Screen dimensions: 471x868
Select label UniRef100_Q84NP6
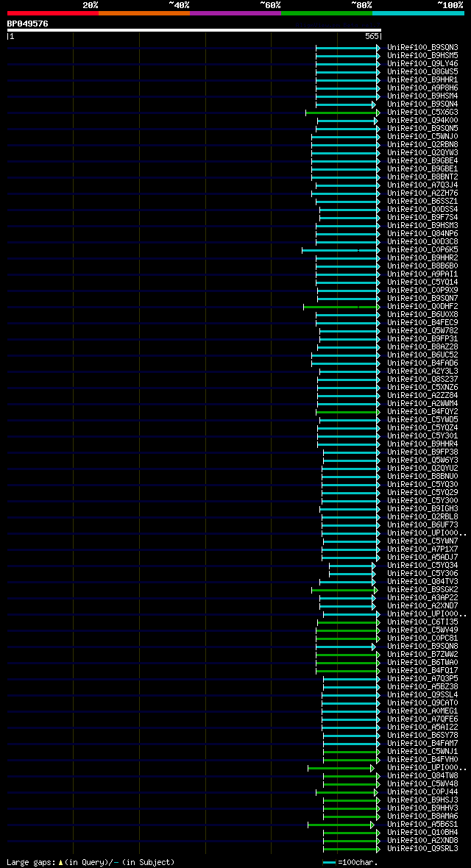[422, 234]
